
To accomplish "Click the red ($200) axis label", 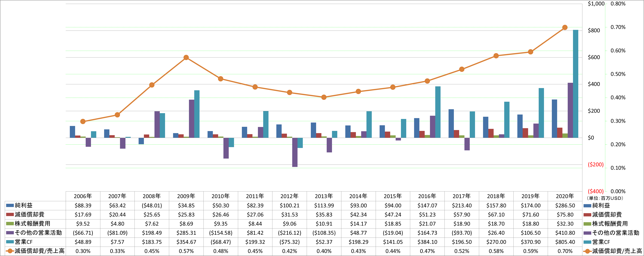I will pyautogui.click(x=596, y=165).
